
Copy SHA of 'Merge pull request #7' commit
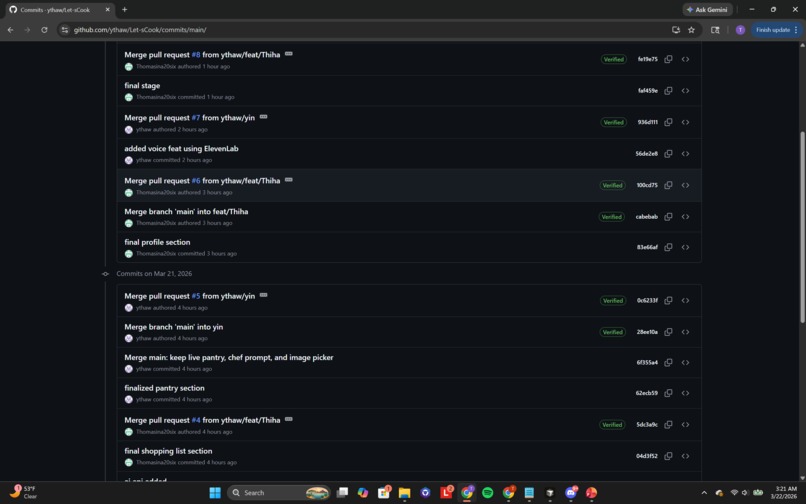tap(668, 122)
